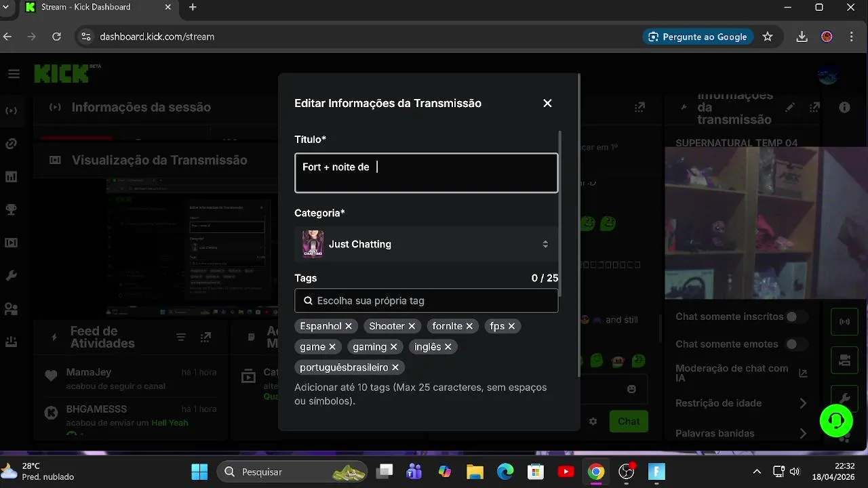Click the Escolha sua própria tag search field
The height and width of the screenshot is (488, 868).
pos(426,300)
